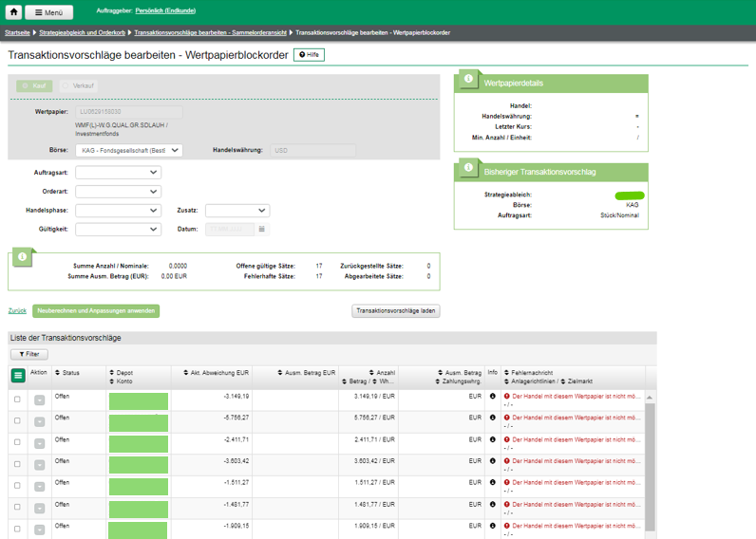This screenshot has height=539, width=756.
Task: Sort by Anlagerichtlinien column
Action: [530, 381]
